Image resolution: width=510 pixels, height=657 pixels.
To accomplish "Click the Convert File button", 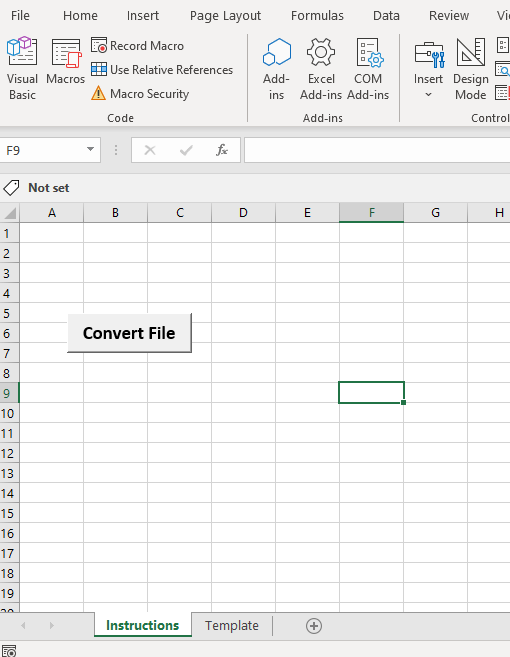I will [x=129, y=333].
